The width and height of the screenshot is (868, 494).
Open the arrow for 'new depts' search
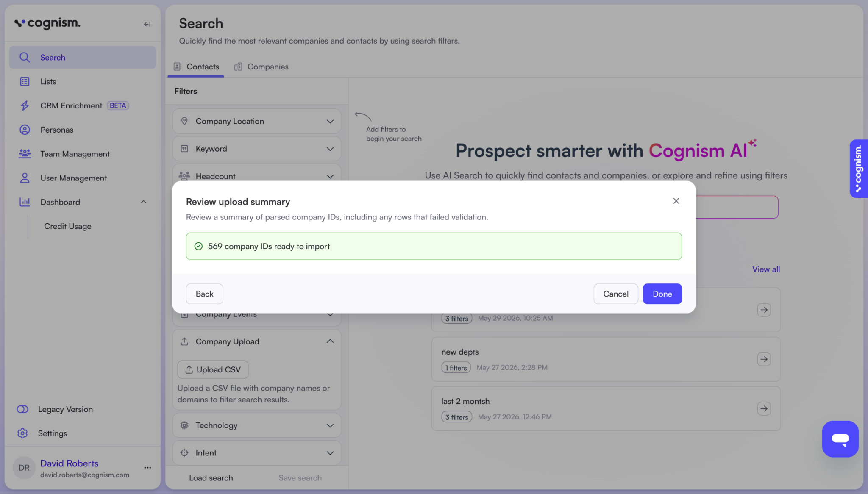764,359
